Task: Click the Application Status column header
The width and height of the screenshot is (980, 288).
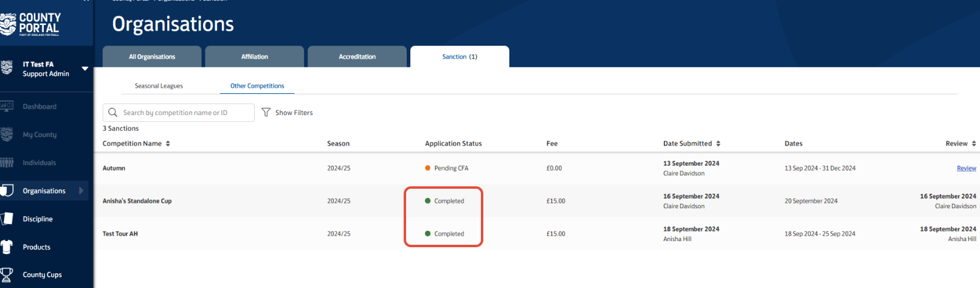Action: tap(454, 144)
